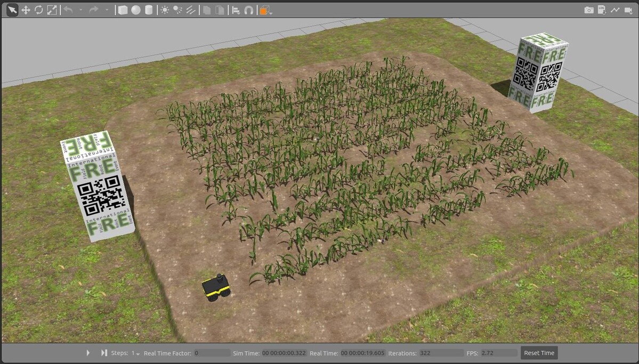Click the redo arrow
Screen dimensions: 639x364
pos(94,10)
